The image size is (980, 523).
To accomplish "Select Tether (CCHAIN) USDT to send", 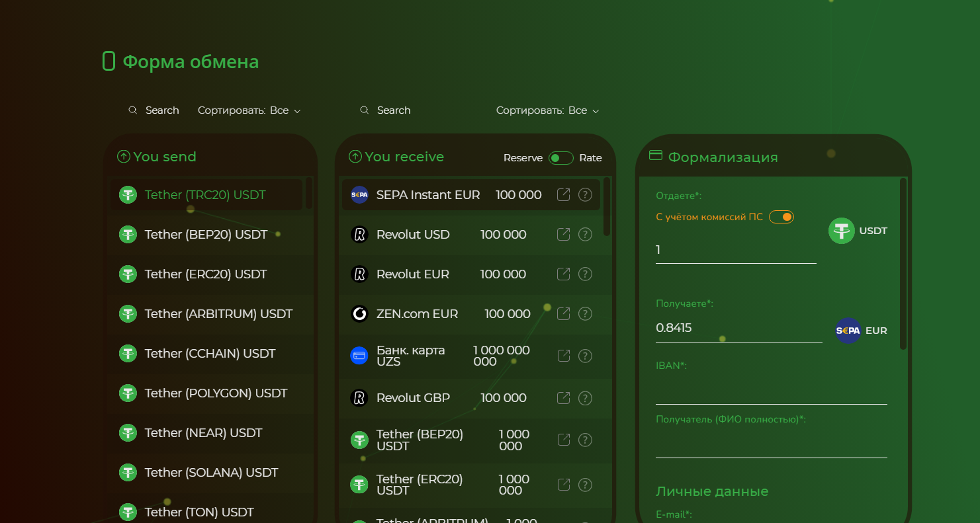I will 210,353.
